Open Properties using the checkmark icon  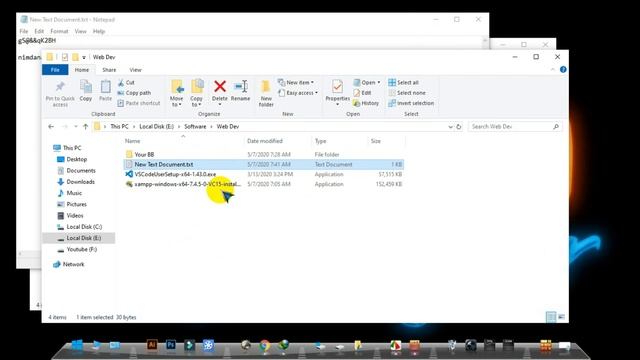(337, 87)
